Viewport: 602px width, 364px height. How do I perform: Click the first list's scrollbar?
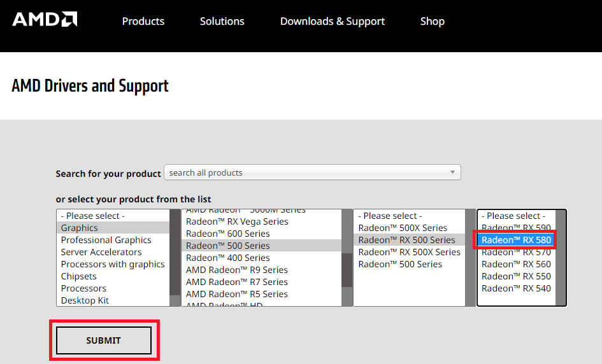175,258
